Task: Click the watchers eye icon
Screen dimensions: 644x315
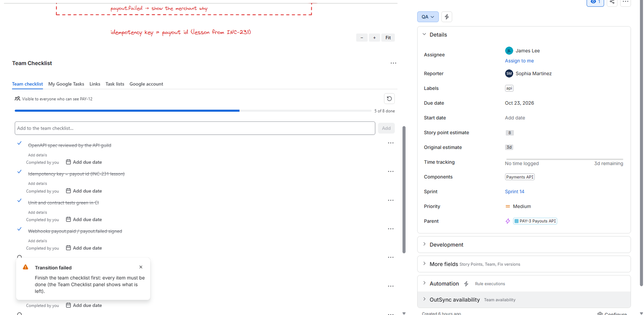Action: point(595,2)
